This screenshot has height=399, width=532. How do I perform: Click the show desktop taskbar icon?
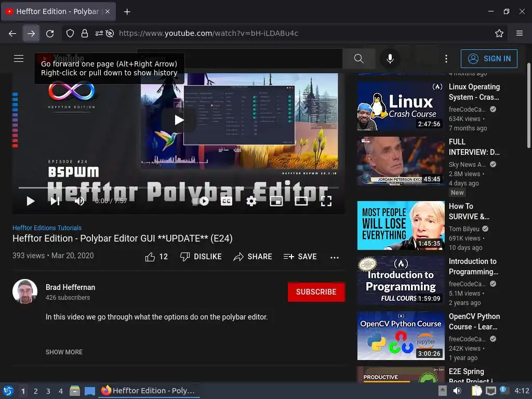click(89, 391)
